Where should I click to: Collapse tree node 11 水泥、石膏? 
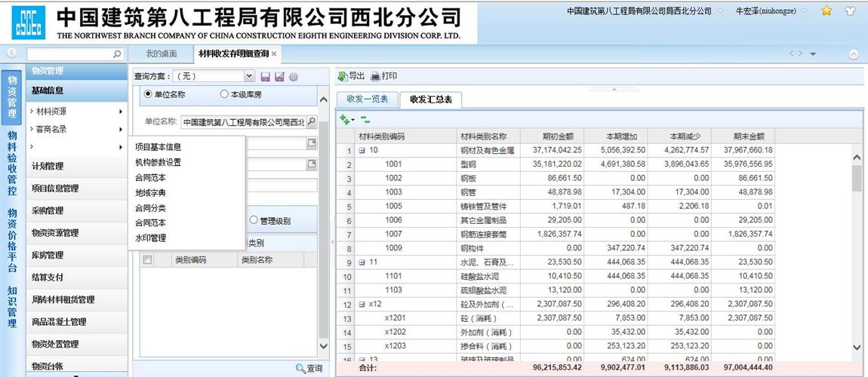click(362, 262)
